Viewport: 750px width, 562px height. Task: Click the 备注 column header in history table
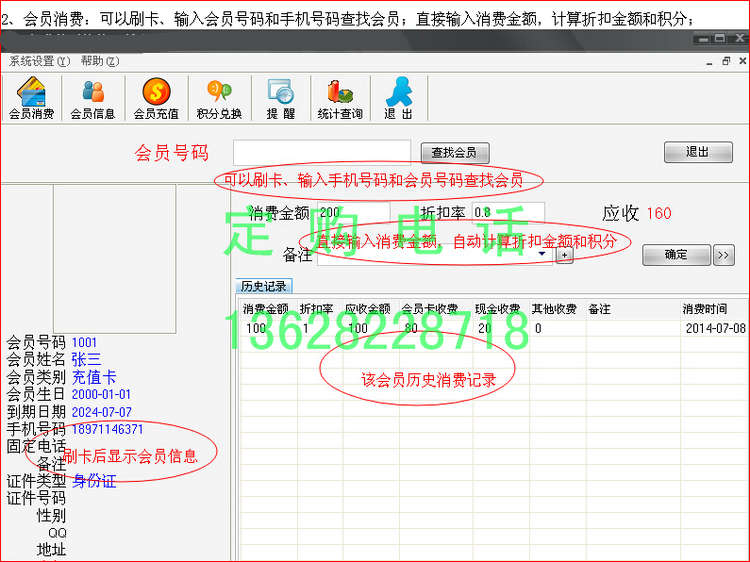pos(600,309)
